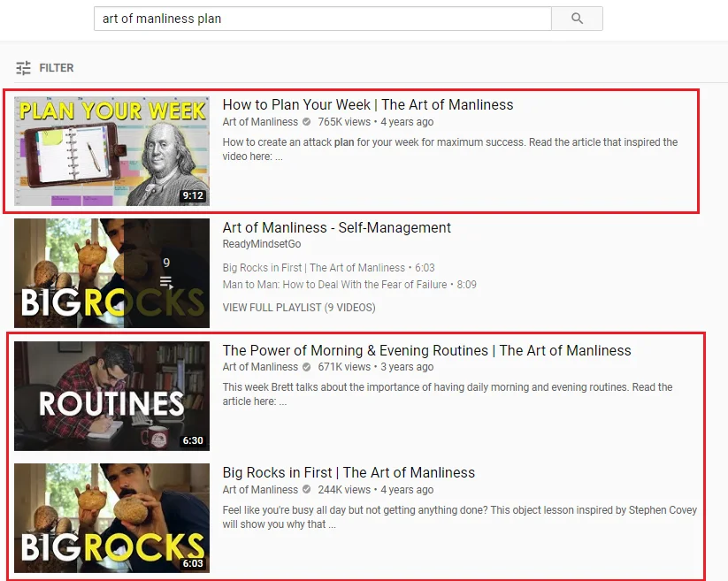Open 'Art of Manliness - Self-Management' playlist title
The width and height of the screenshot is (728, 581).
(x=337, y=228)
